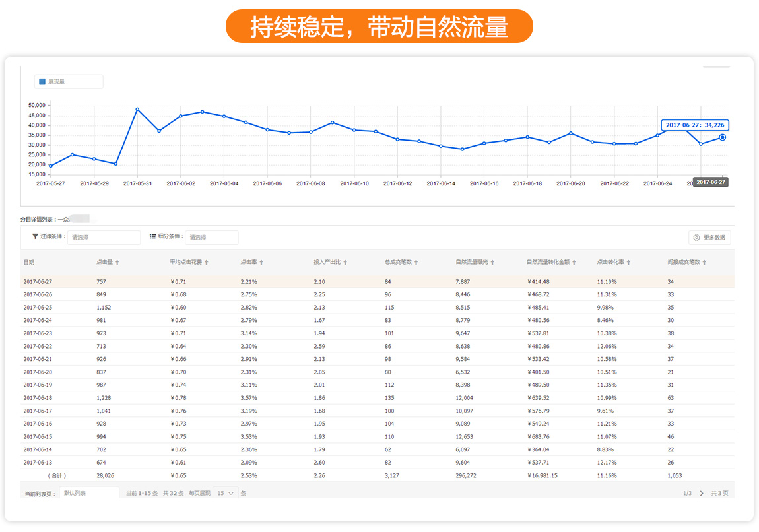Open the 细分条件 请选择 dropdown

212,237
